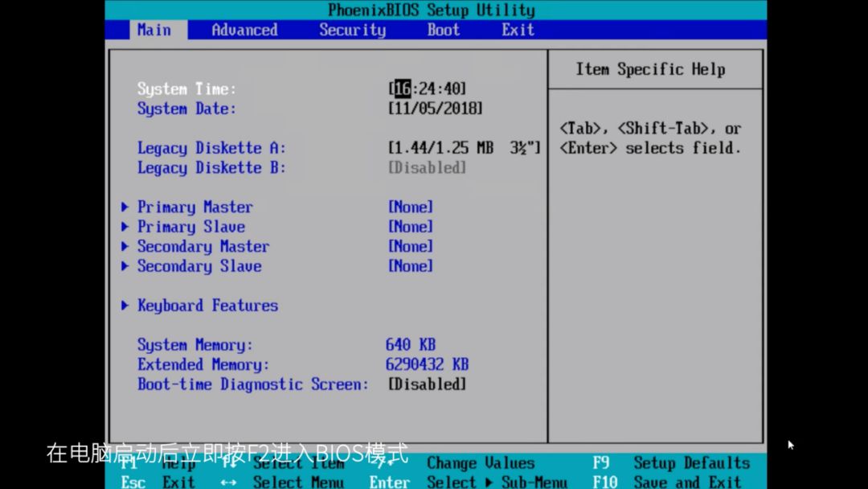Click the Legacy Diskette A label
This screenshot has width=868, height=489.
[211, 148]
